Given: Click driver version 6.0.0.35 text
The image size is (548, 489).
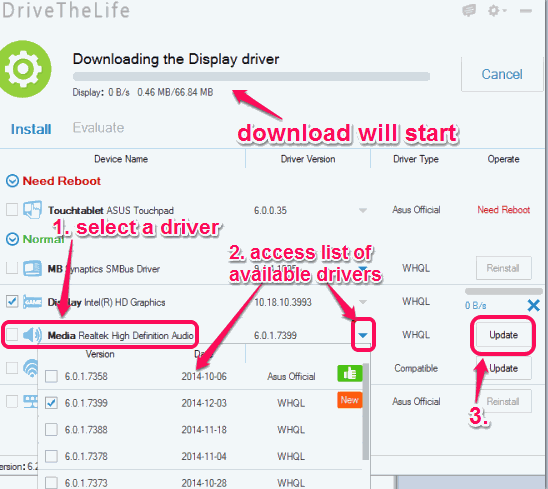Looking at the screenshot, I should 270,210.
